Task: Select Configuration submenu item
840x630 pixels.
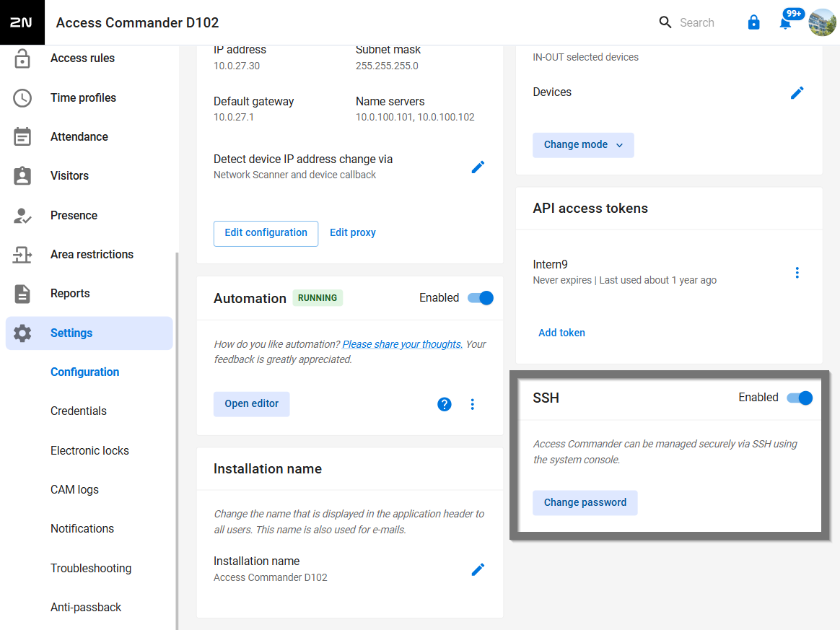Action: tap(84, 372)
